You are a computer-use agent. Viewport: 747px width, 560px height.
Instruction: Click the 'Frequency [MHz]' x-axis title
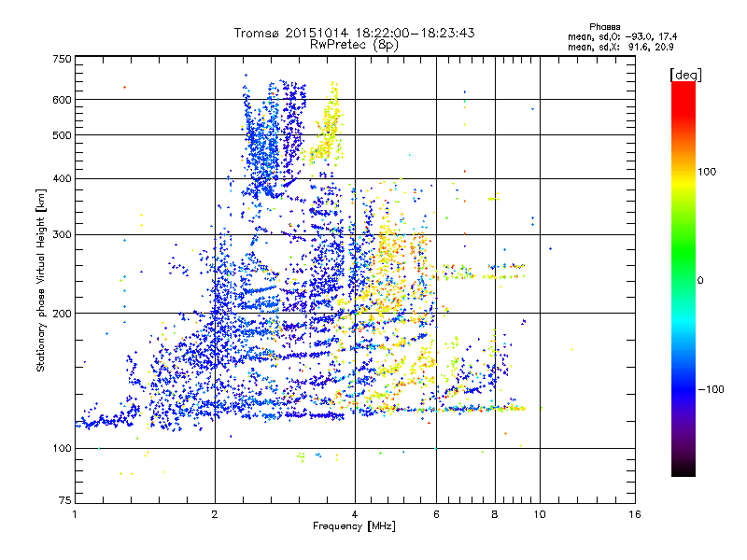(x=354, y=526)
